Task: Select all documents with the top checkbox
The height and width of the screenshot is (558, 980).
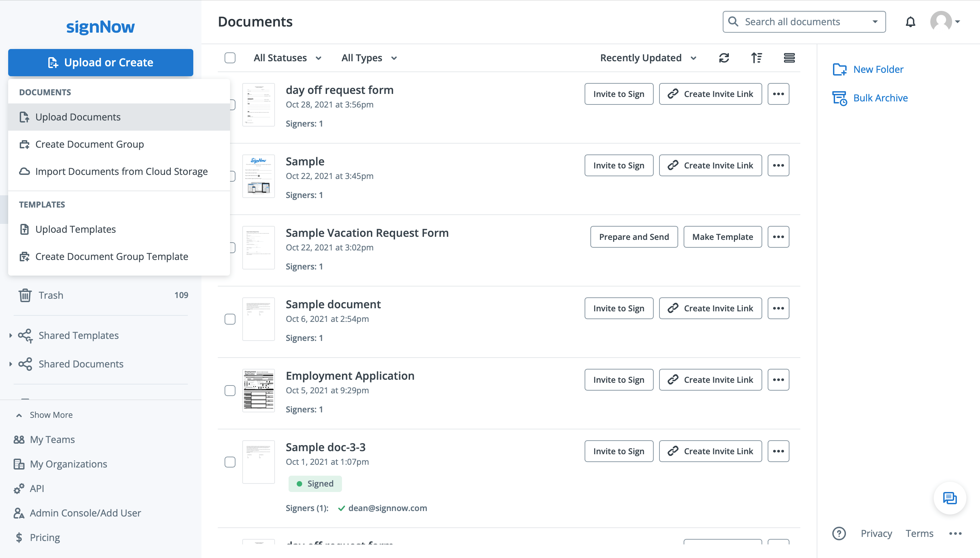Action: tap(230, 58)
